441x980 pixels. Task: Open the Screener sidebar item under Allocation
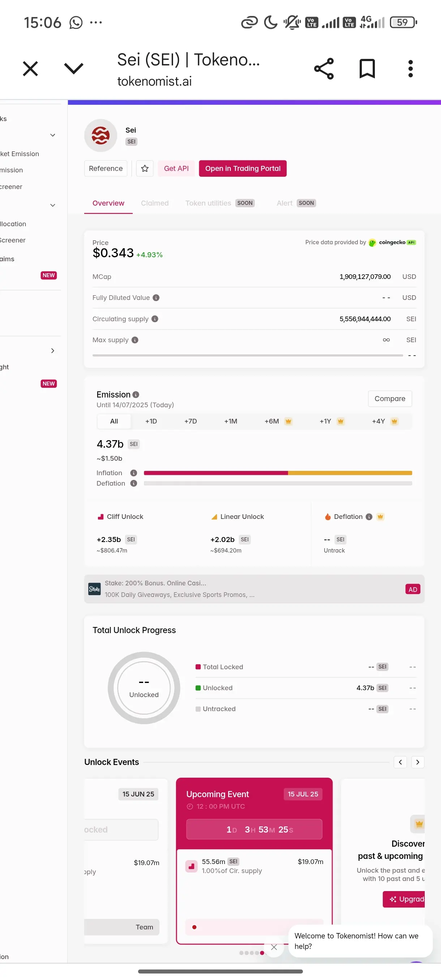(x=13, y=240)
